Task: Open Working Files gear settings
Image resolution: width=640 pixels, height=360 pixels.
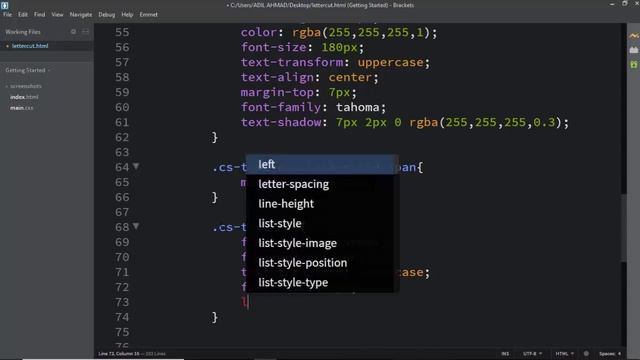Action: coord(73,31)
